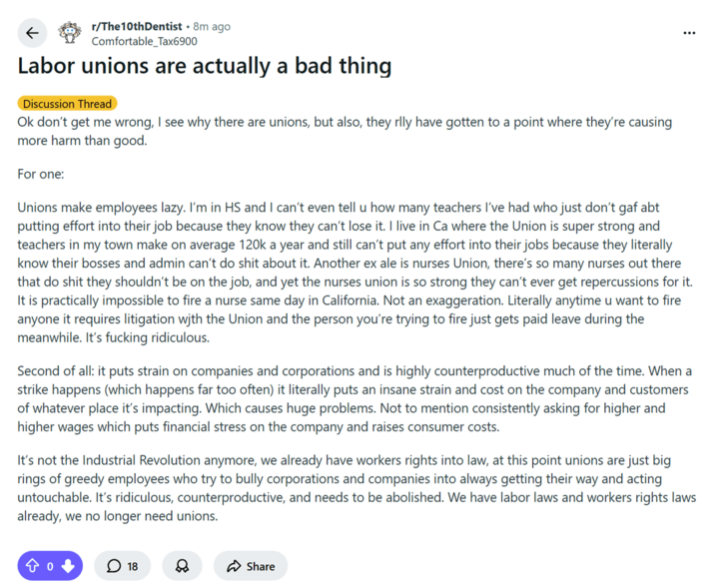Screen dimensions: 715x588
Task: Open the post's three-dot overflow menu
Action: tap(689, 33)
